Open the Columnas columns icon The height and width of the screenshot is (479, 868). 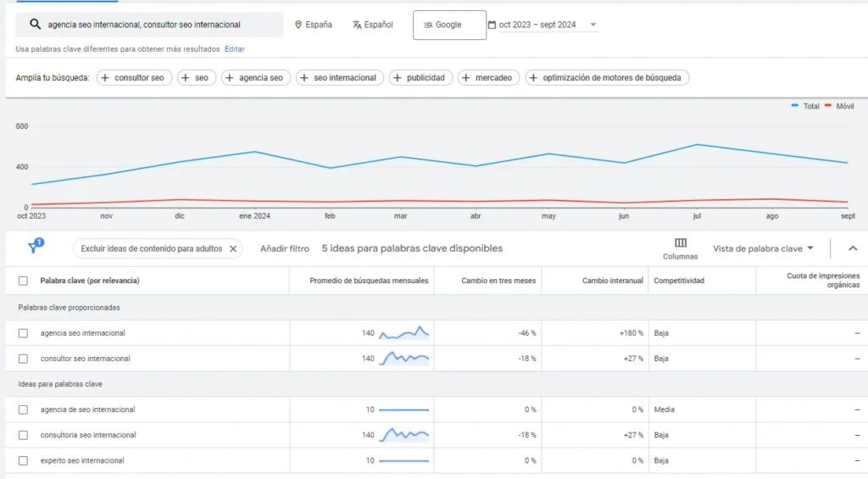[x=681, y=242]
